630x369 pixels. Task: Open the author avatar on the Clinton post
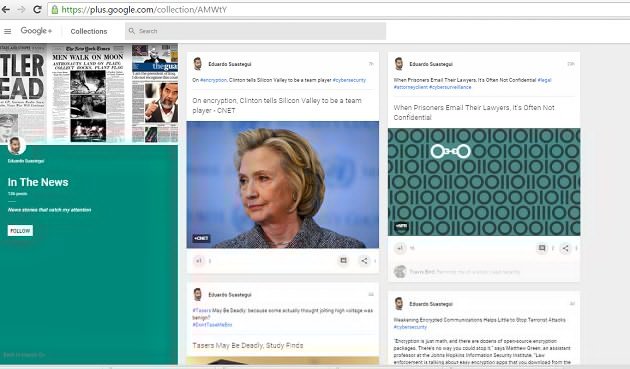[198, 64]
